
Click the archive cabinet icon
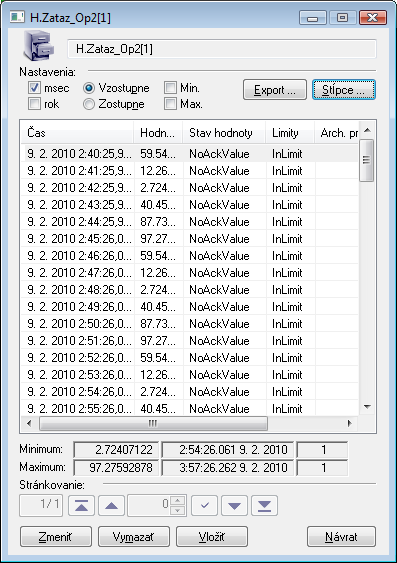coord(38,46)
